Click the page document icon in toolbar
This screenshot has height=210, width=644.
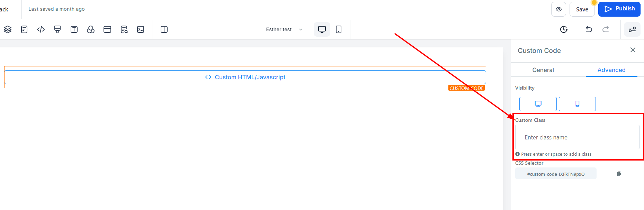tap(24, 29)
